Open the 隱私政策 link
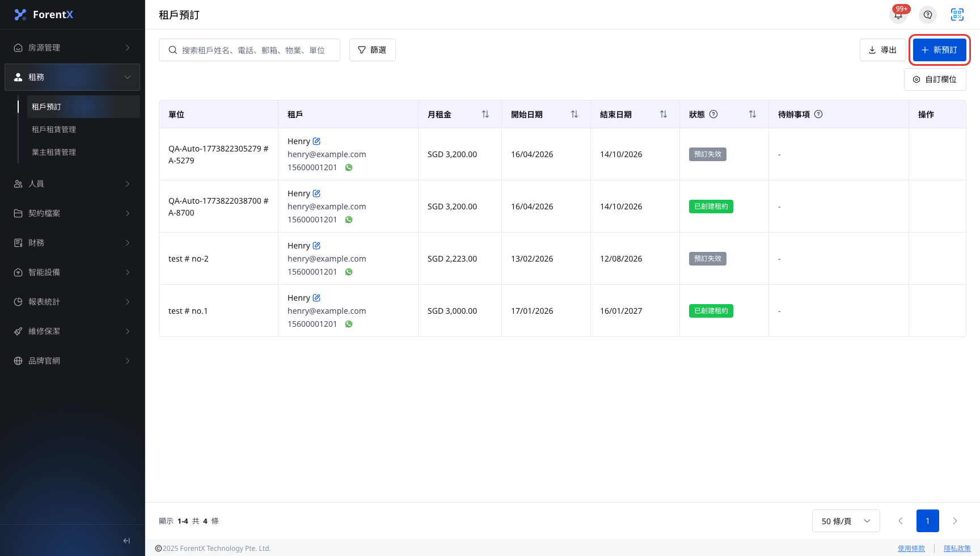Viewport: 980px width, 556px height. (957, 549)
